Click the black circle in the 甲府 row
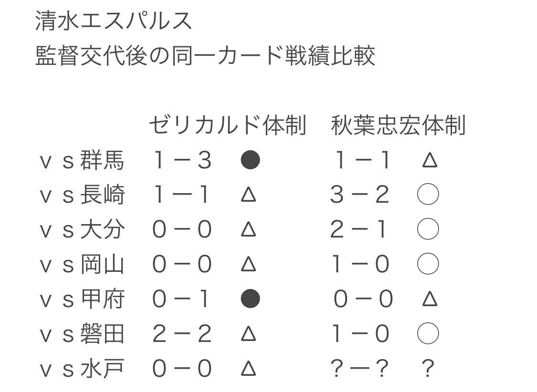The width and height of the screenshot is (537, 392). click(250, 299)
